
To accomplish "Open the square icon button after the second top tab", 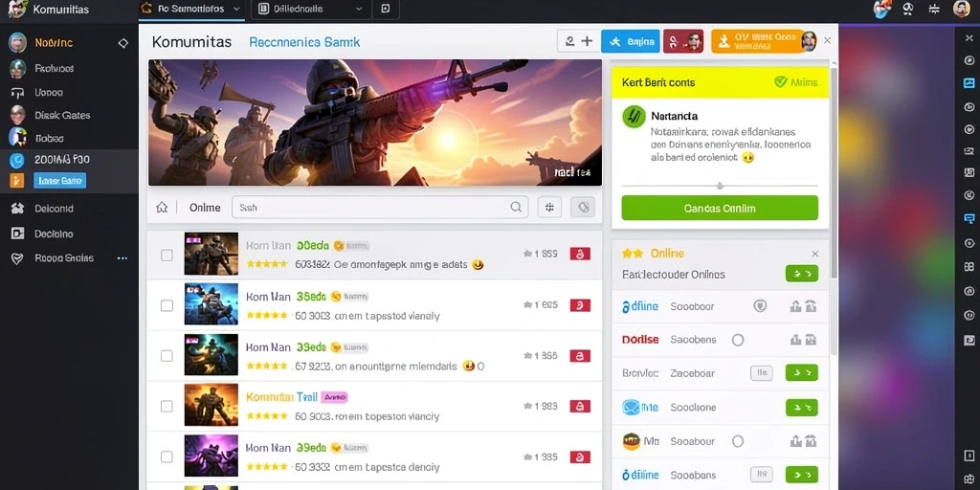I will (x=386, y=9).
